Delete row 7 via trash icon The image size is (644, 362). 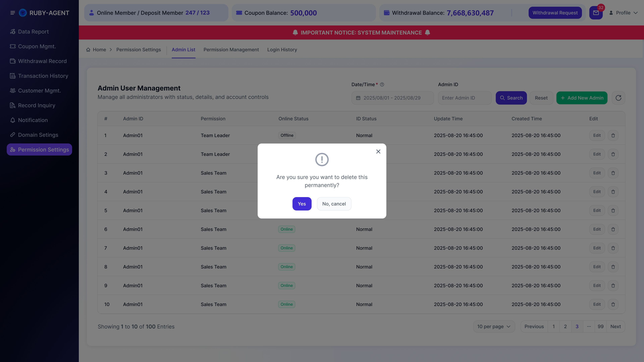(613, 248)
